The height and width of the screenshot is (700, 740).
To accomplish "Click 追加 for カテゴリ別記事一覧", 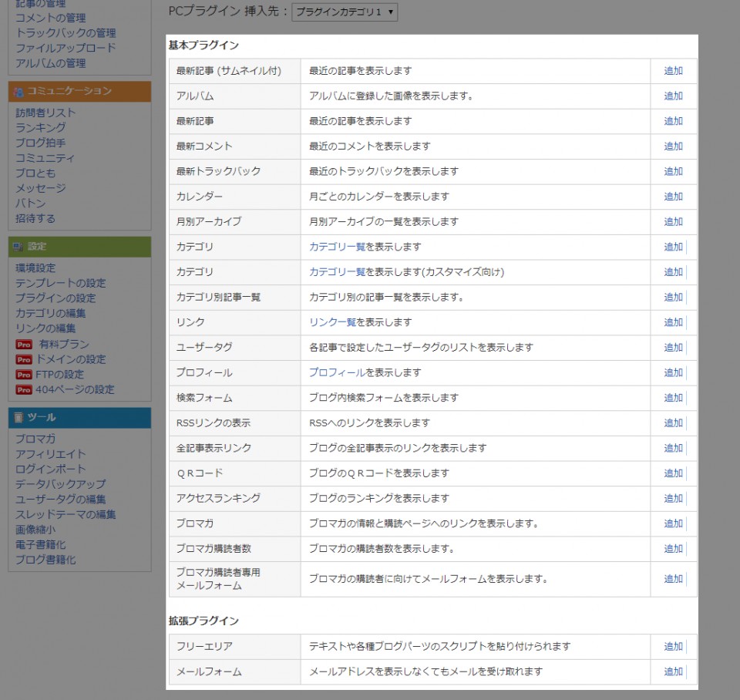I will click(x=673, y=297).
